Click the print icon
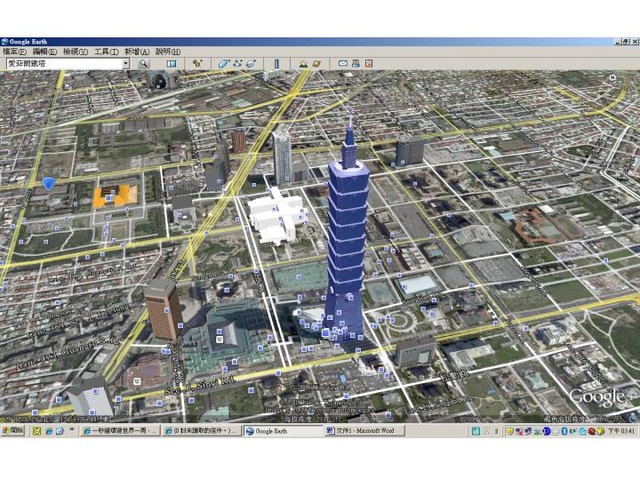The height and width of the screenshot is (480, 640). coord(356,63)
